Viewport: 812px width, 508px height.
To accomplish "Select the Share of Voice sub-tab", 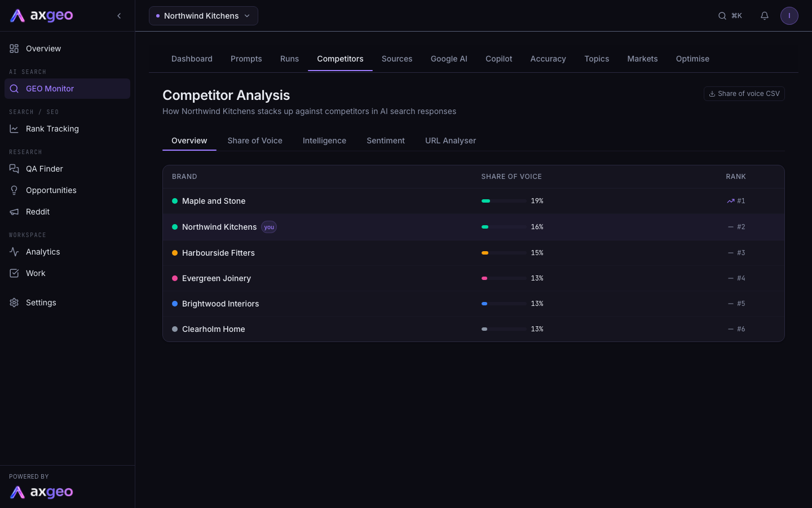I will [255, 141].
